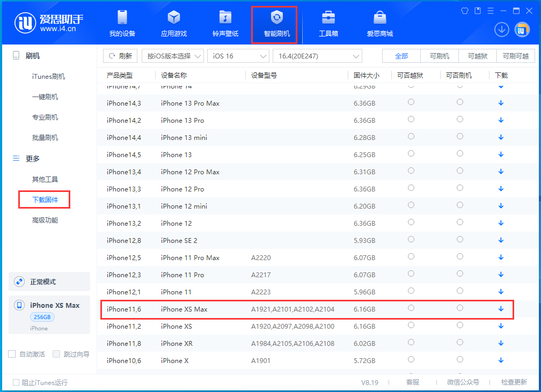
Task: Open the iOS 16 version dropdown
Action: point(238,55)
